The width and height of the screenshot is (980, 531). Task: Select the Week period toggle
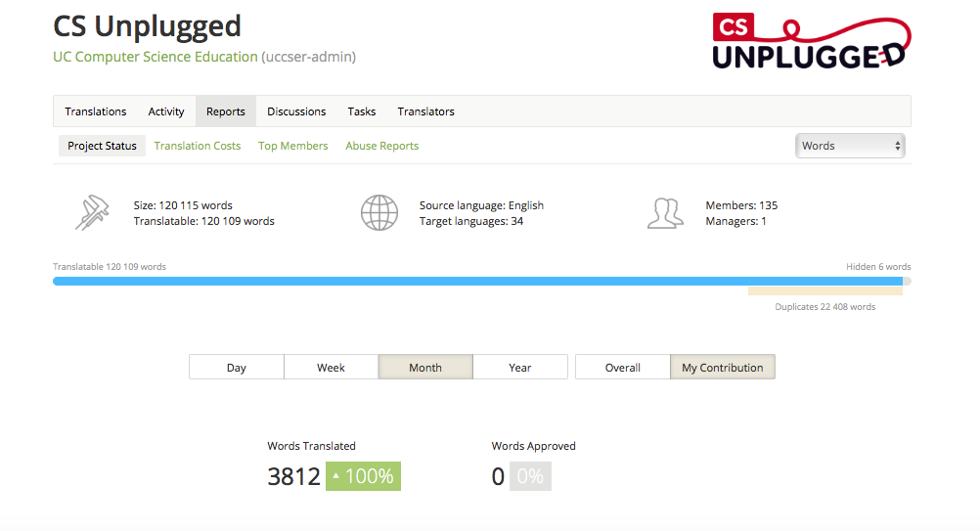(x=331, y=368)
